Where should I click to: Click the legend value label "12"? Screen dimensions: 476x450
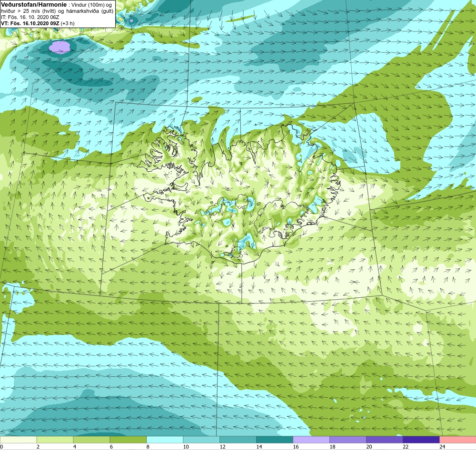click(x=222, y=447)
